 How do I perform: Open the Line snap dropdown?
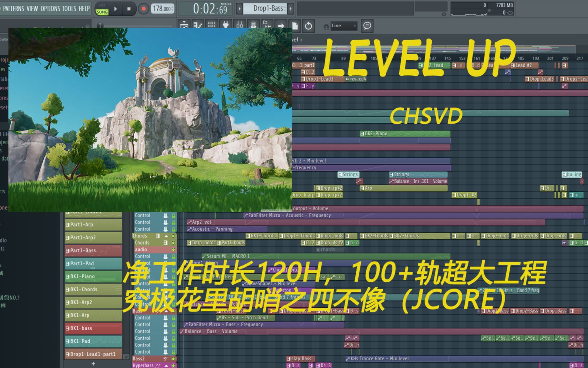pos(344,26)
